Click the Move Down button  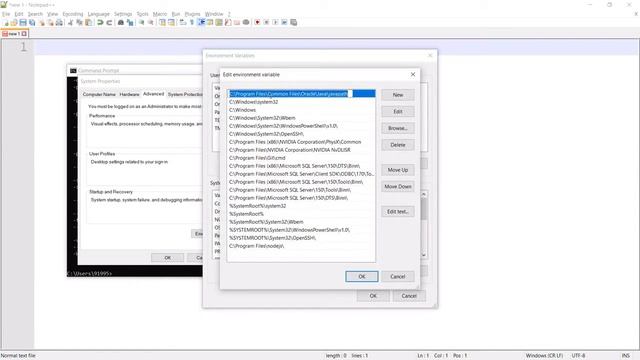398,187
